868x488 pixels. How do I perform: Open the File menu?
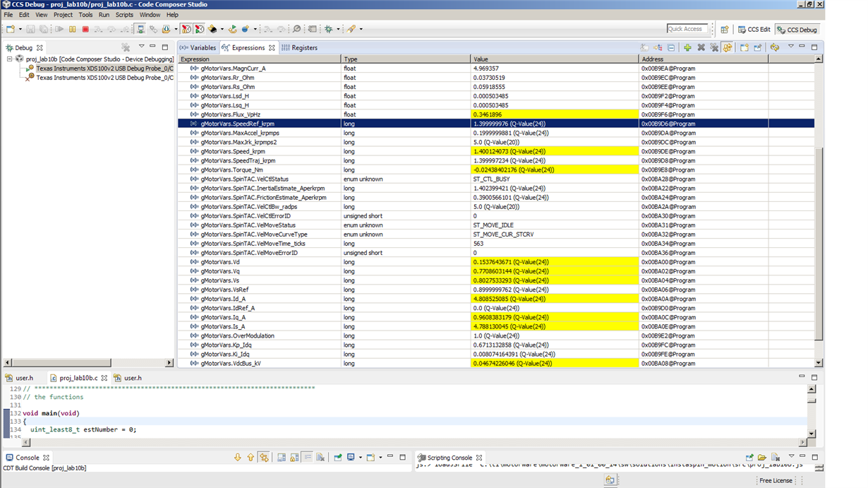tap(8, 14)
